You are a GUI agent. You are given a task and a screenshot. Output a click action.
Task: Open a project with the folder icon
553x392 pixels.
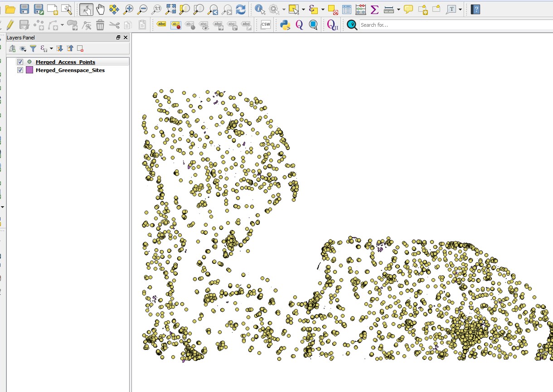click(x=10, y=9)
